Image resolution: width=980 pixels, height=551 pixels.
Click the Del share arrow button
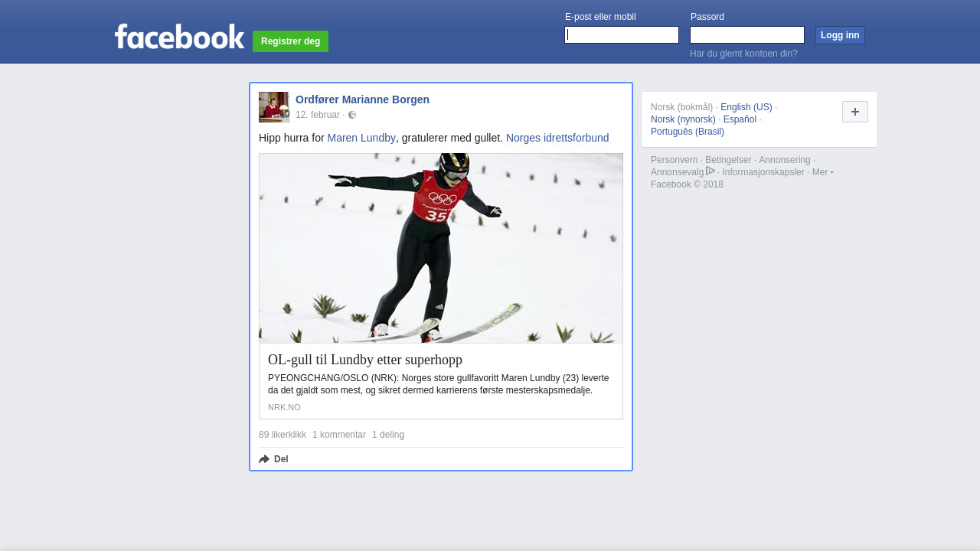273,459
